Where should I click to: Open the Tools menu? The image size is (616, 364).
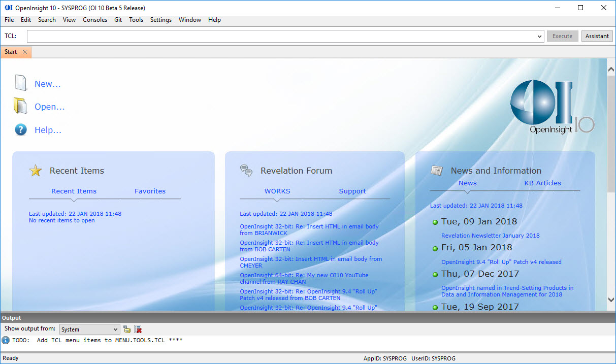[x=136, y=20]
